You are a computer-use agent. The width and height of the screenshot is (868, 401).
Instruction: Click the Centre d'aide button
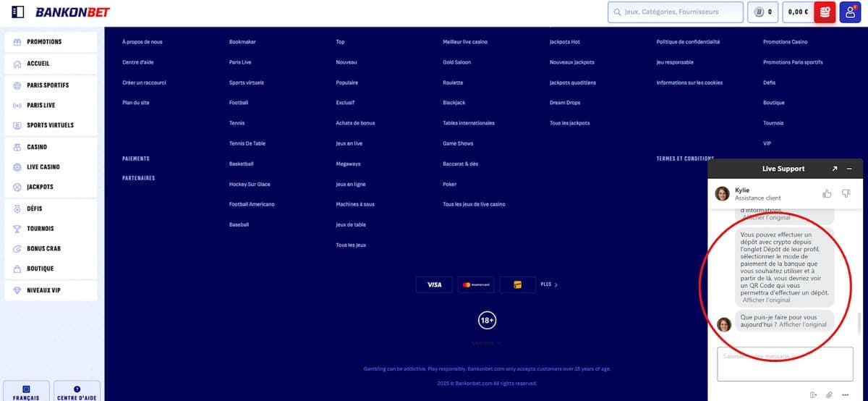(x=77, y=392)
